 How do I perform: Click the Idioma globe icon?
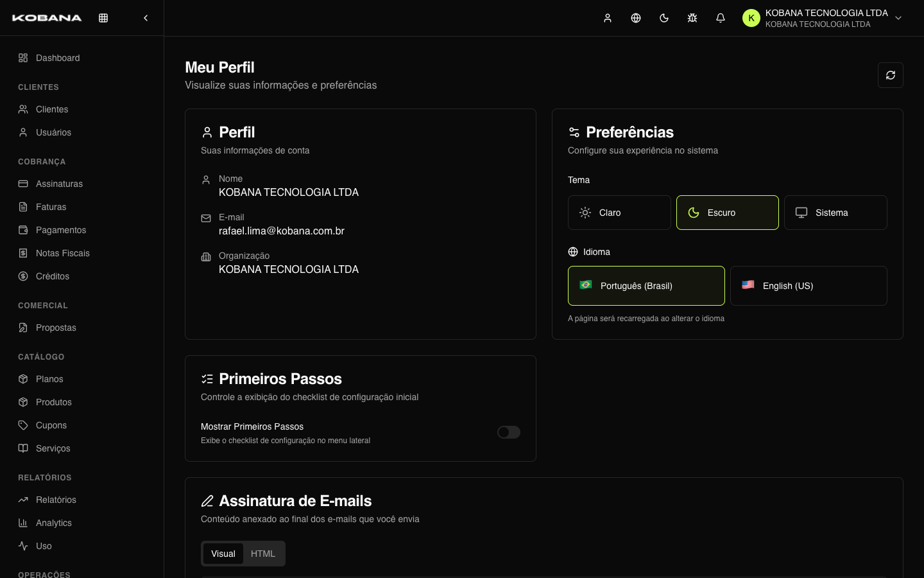[573, 252]
